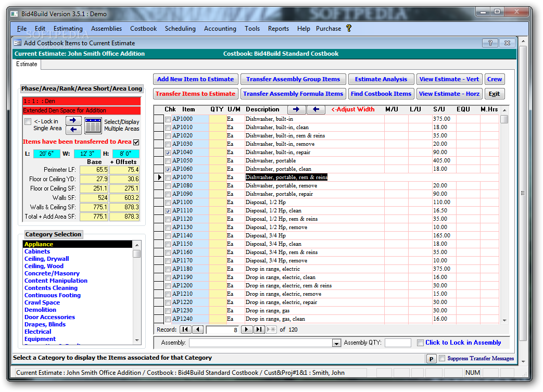Go to last record navigation button
The image size is (543, 392).
tap(259, 330)
